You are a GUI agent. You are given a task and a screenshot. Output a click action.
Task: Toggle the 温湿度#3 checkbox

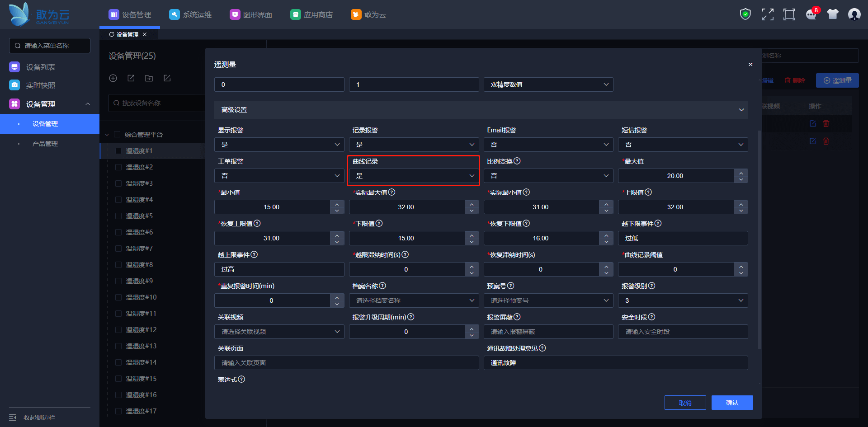pos(118,183)
